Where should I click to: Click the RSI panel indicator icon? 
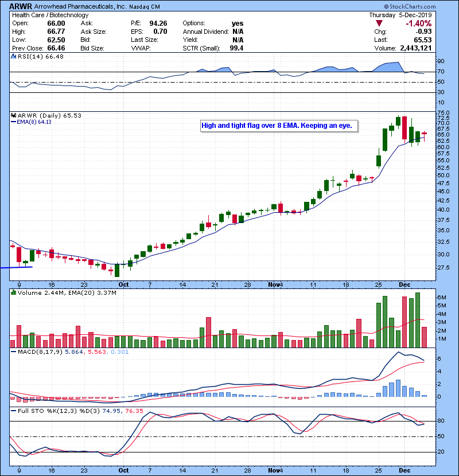(x=13, y=56)
